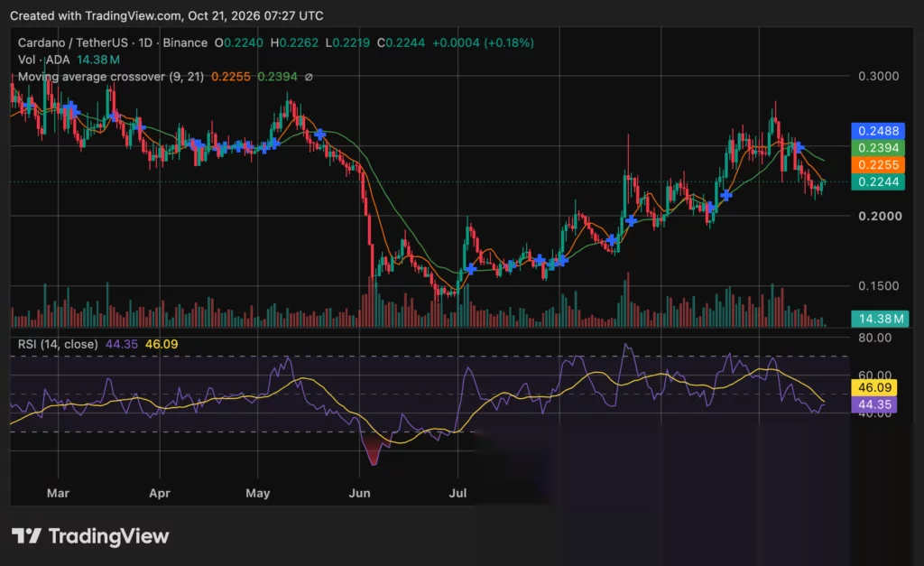Click the ∅ symbol after moving average values
924x566 pixels.
tap(309, 77)
